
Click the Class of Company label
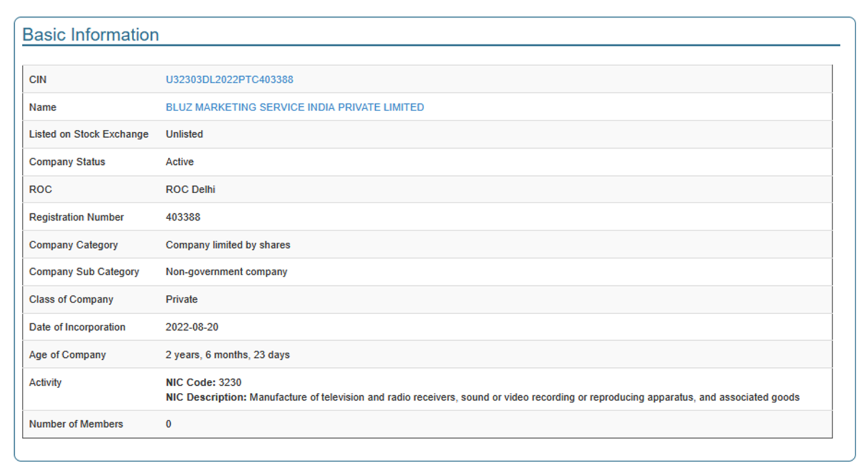[71, 299]
